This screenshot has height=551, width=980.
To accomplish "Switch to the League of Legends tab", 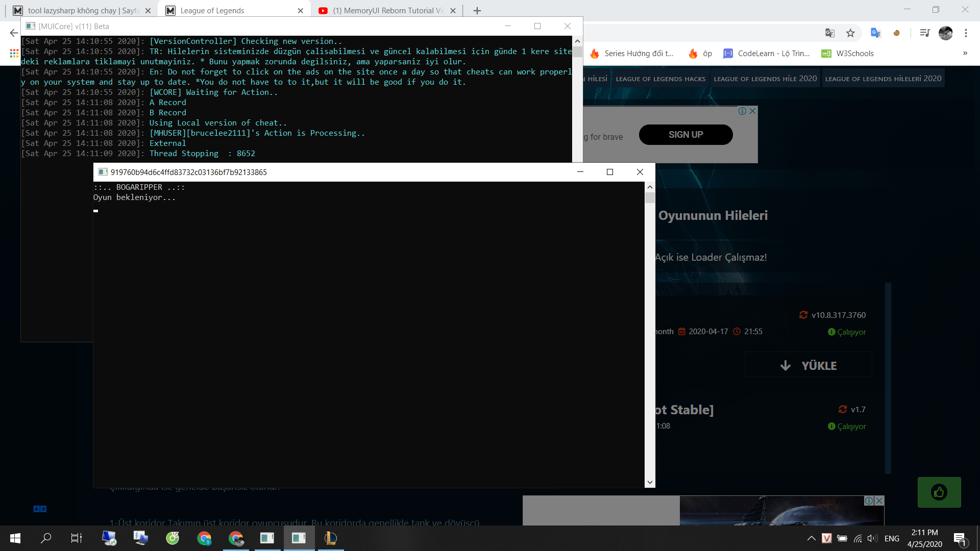I will (x=235, y=11).
